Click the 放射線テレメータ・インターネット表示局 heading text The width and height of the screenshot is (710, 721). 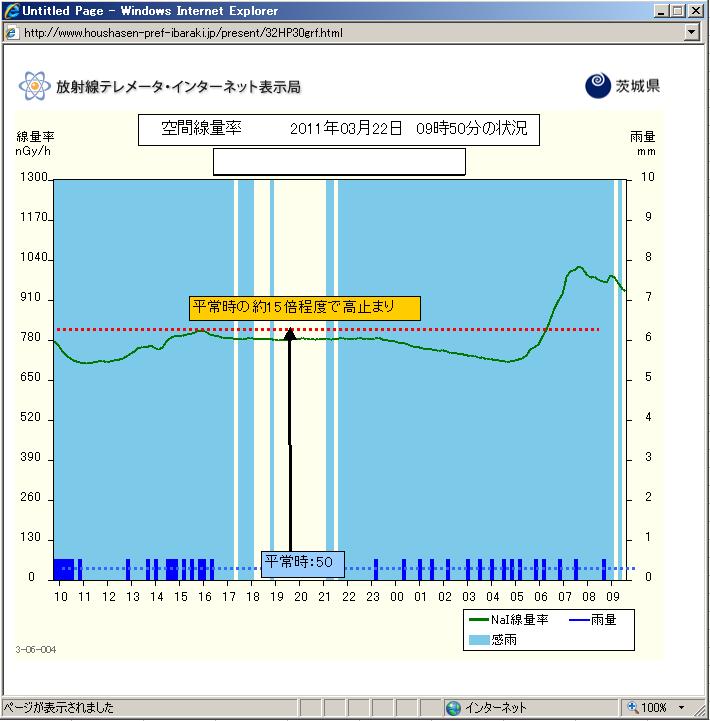[178, 87]
